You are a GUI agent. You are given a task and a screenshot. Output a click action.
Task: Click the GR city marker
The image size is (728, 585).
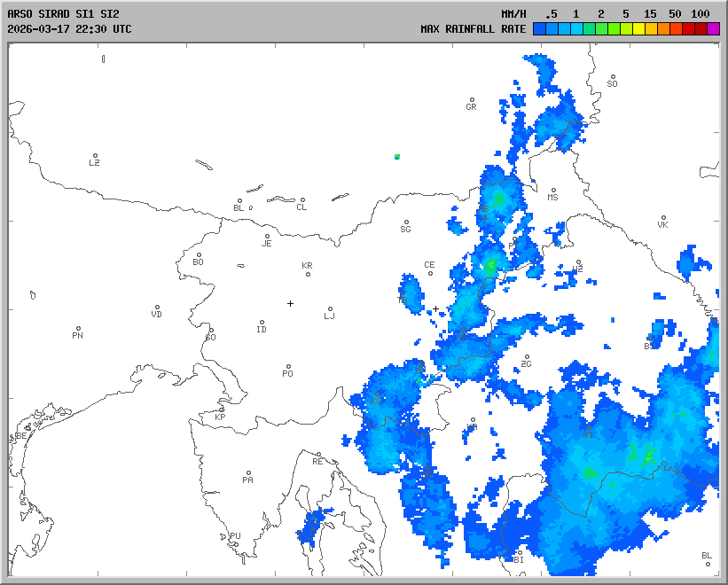pos(472,100)
